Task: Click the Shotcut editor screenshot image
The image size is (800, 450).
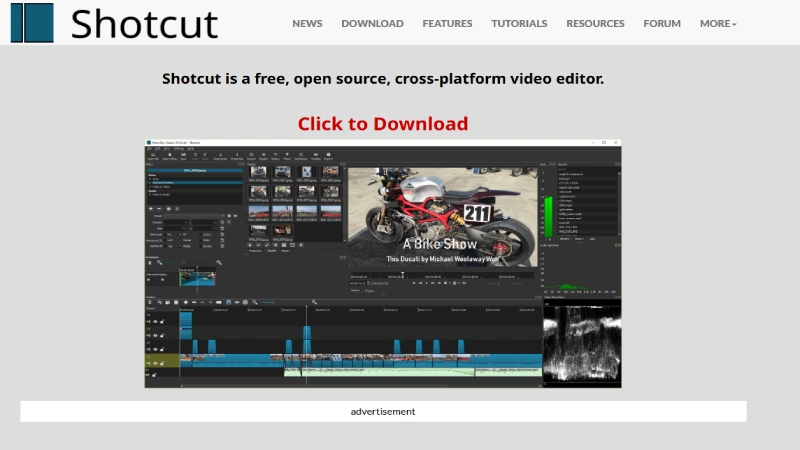Action: 383,263
